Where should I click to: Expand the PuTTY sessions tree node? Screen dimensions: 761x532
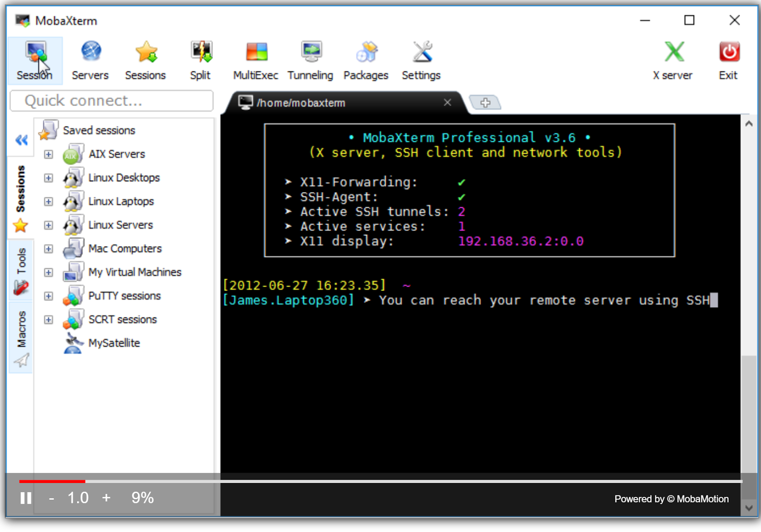tap(49, 296)
